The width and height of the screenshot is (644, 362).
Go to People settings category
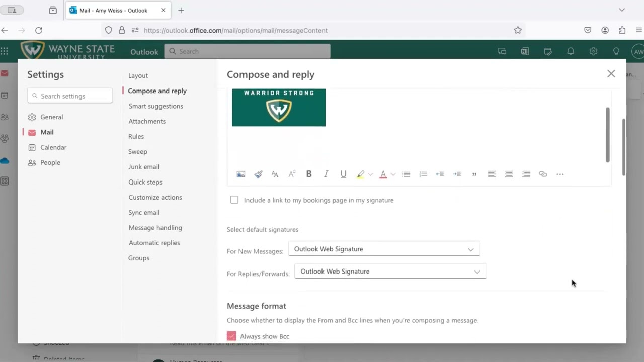tap(44, 162)
